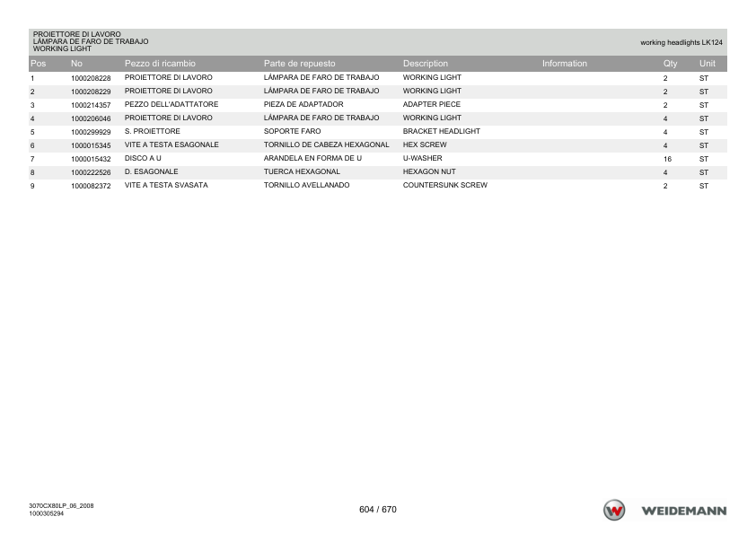Select part number 1000222526
This screenshot has width=756, height=534.
pyautogui.click(x=91, y=172)
